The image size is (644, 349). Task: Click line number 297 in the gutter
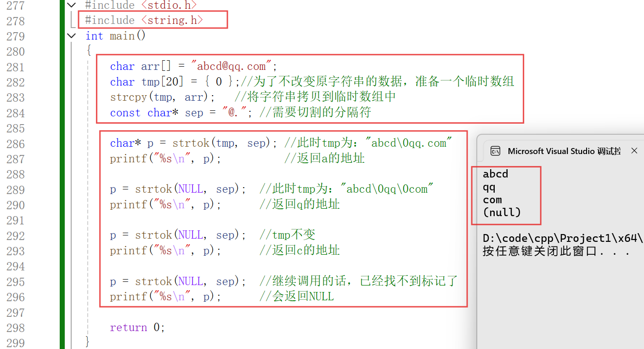click(15, 312)
